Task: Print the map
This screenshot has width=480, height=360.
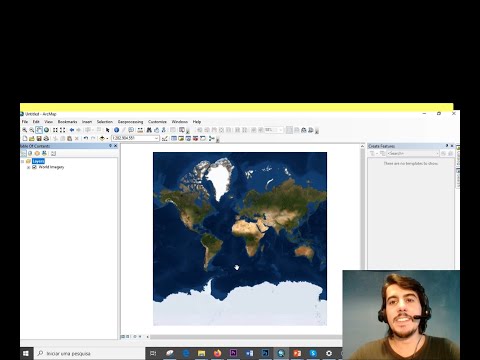Action: coord(46,138)
